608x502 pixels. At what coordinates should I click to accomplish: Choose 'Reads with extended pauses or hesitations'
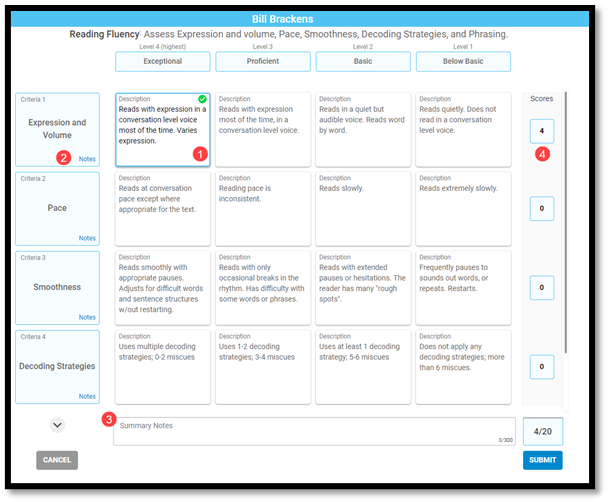pos(363,288)
